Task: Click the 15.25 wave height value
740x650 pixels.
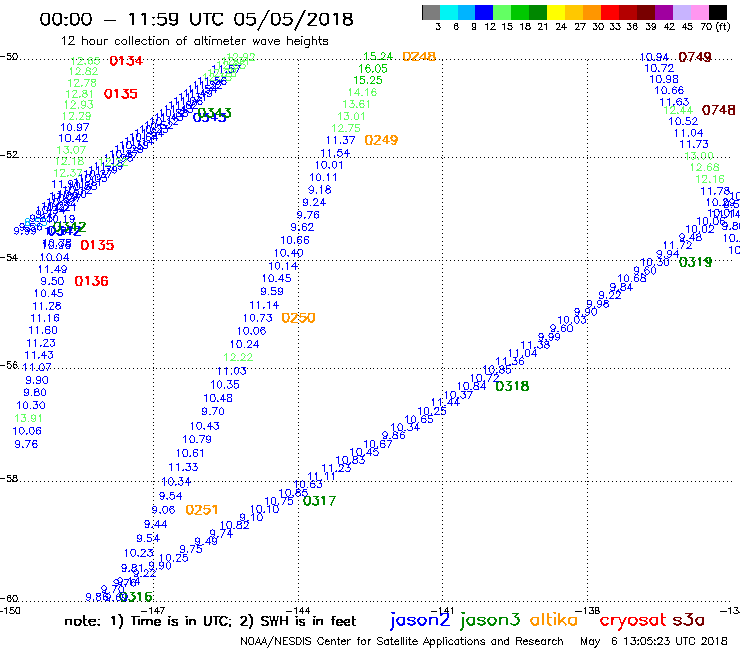Action: [x=368, y=80]
